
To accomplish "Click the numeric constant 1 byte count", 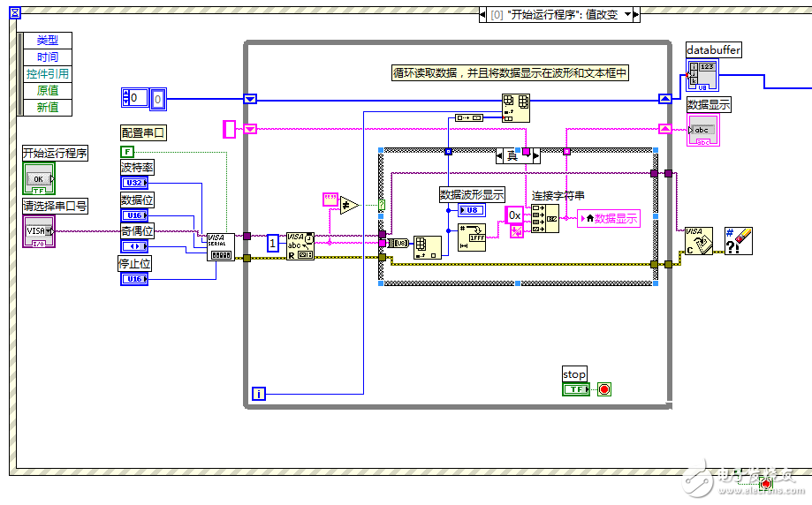I will pos(273,243).
